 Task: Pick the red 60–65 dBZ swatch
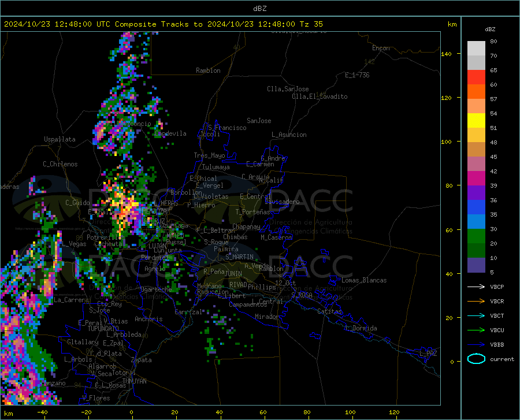pos(476,77)
